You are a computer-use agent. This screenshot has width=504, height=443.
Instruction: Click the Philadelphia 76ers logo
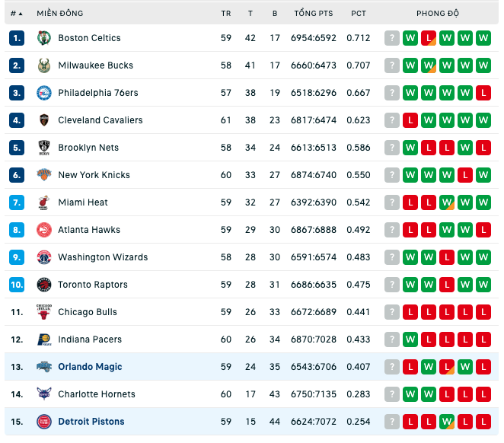tap(44, 93)
